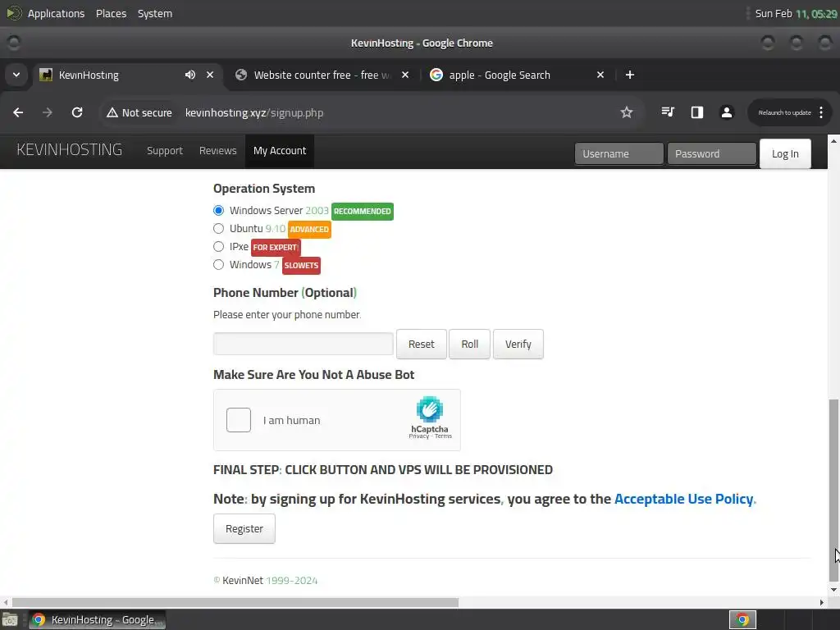Screen dimensions: 840x630
Task: Click the show desktop icon in taskbar
Action: [10, 620]
